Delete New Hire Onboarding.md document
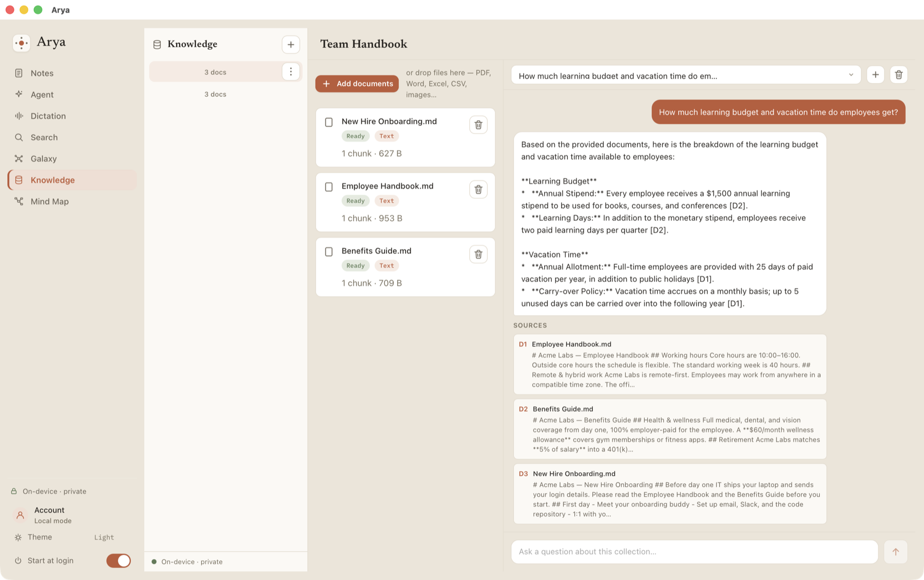 (x=478, y=125)
